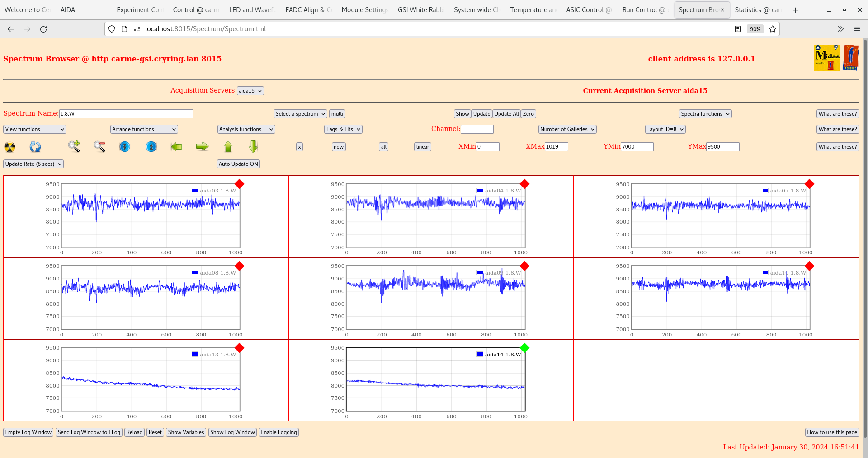The image size is (868, 458).
Task: Open the Acquisition Servers aida15 dropdown
Action: (250, 91)
